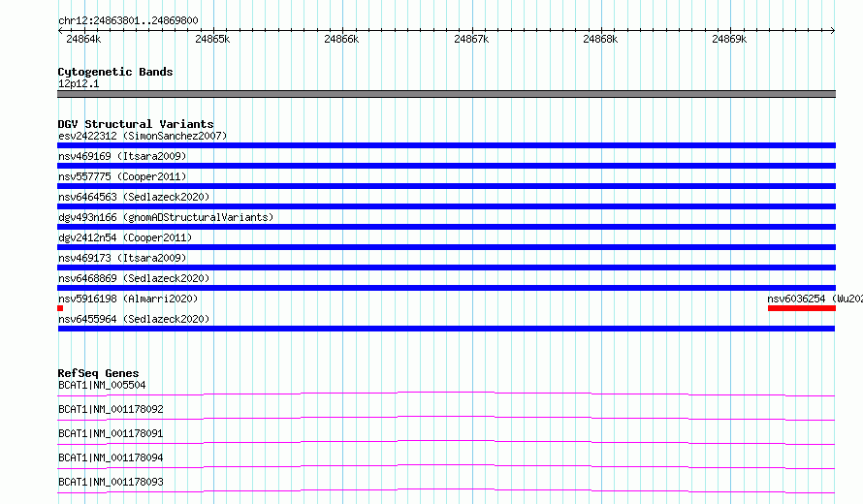863x504 pixels.
Task: Click the nsv6464563 (Sedlazeck2020) label
Action: point(134,197)
